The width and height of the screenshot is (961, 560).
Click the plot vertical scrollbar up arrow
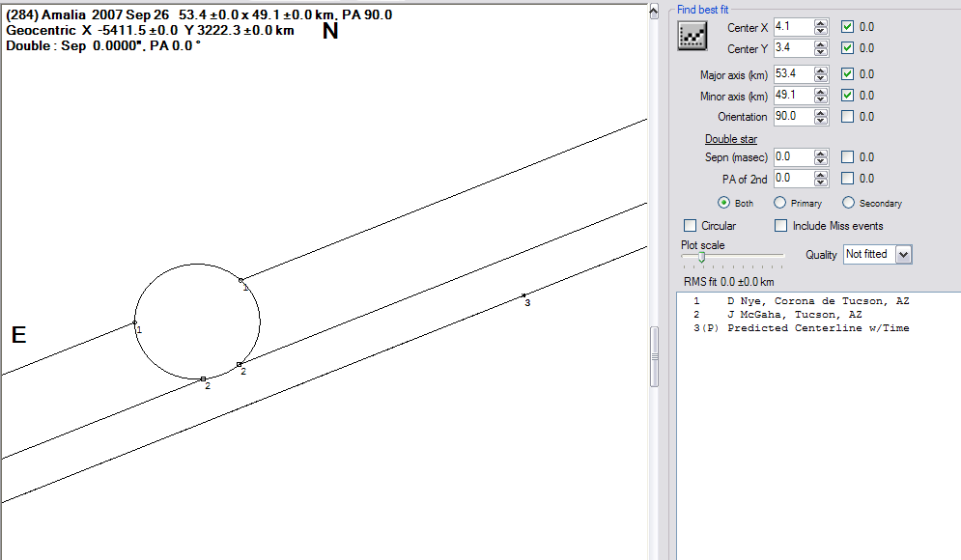654,11
